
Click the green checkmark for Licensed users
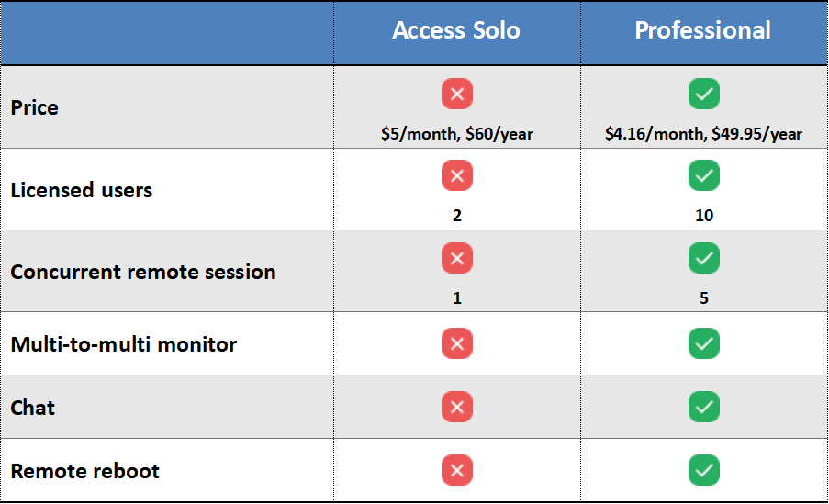[x=704, y=175]
